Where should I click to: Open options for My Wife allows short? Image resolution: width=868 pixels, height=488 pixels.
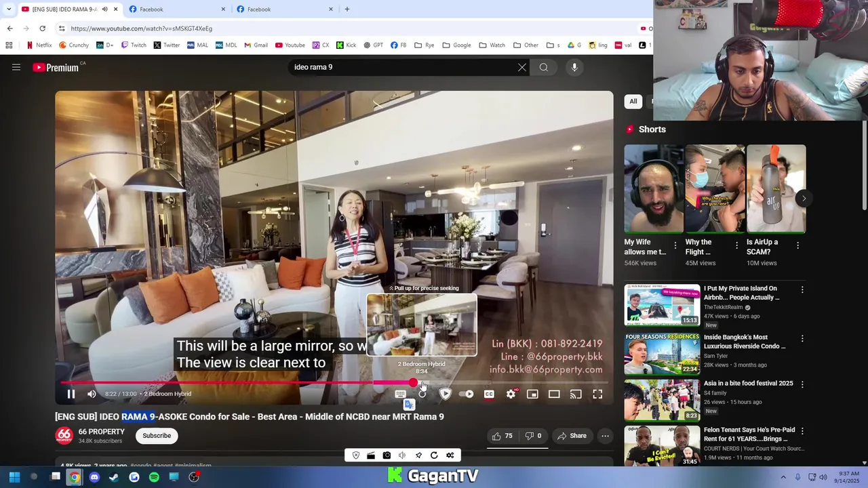tap(675, 245)
